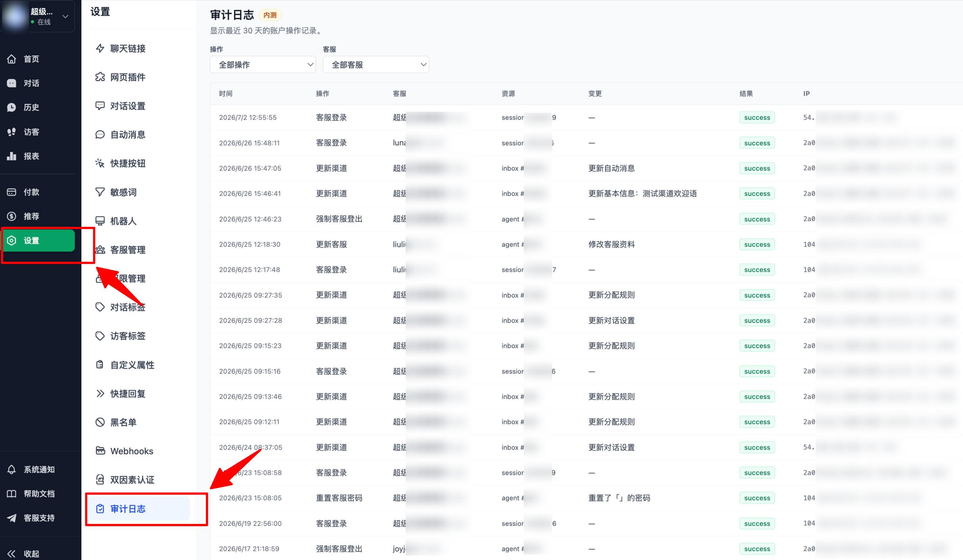This screenshot has height=560, width=963.
Task: Click the 快捷回复 double-chevron icon
Action: [100, 394]
